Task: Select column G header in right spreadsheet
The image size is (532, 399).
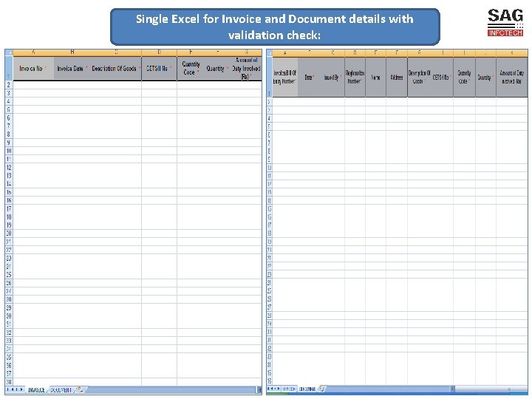Action: click(x=420, y=53)
